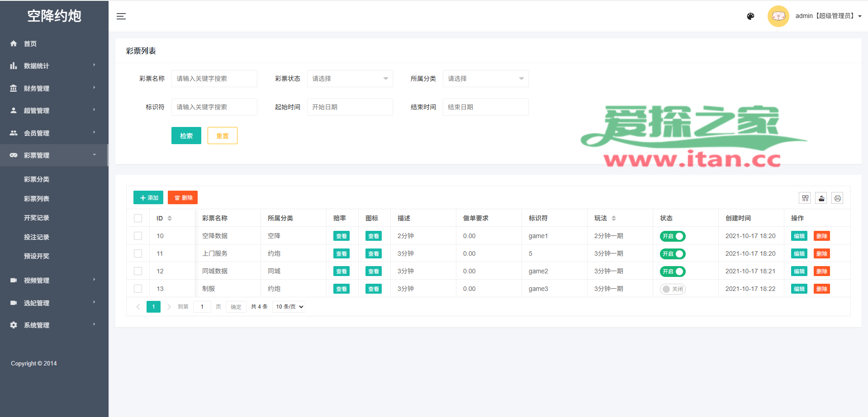The width and height of the screenshot is (868, 417).
Task: Open the theme color palette icon
Action: (x=750, y=16)
